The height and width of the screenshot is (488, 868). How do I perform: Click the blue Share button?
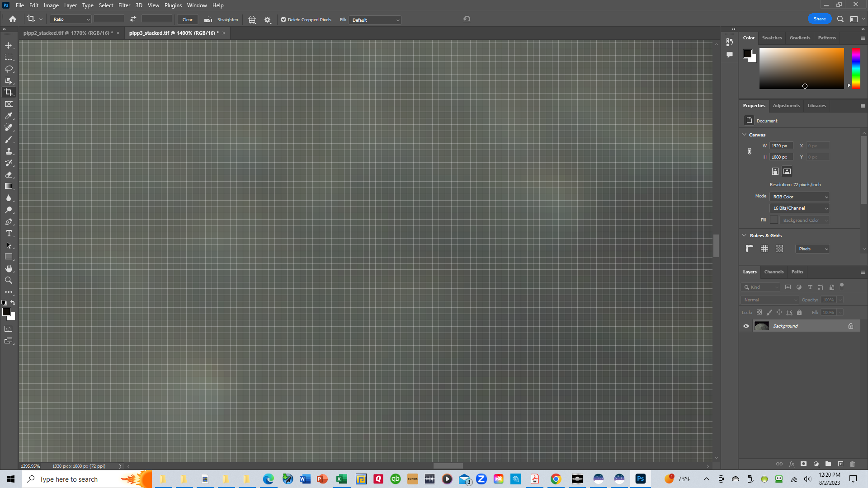tap(819, 19)
